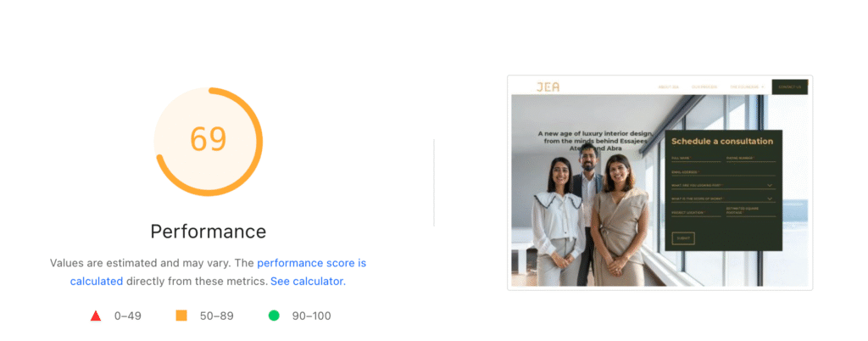Click the green circle 90–100 legend icon
This screenshot has width=868, height=341.
click(x=274, y=316)
